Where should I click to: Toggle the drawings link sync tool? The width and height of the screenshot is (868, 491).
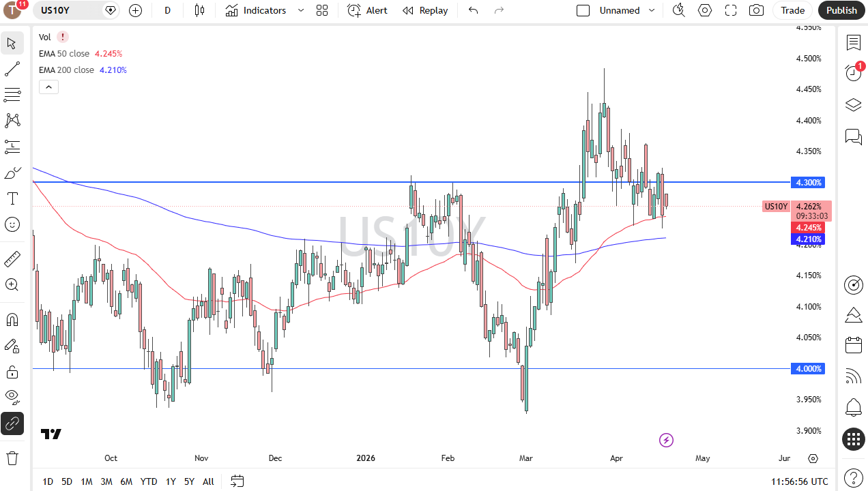tap(12, 423)
